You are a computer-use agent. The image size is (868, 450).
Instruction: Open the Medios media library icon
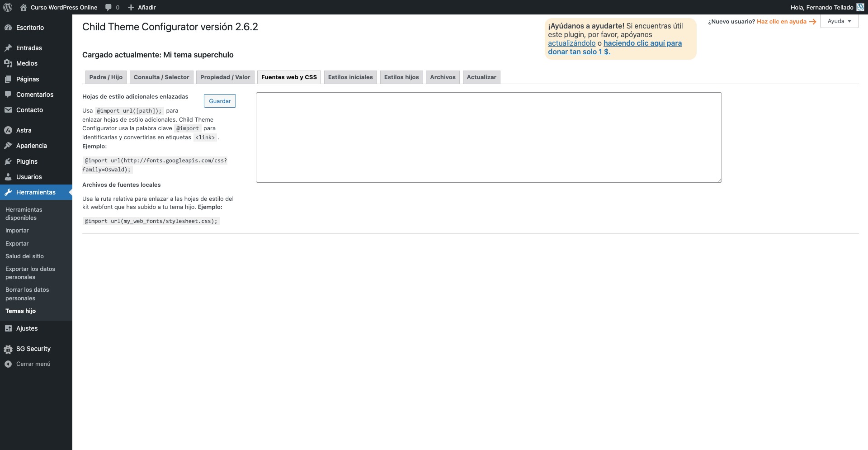[8, 63]
